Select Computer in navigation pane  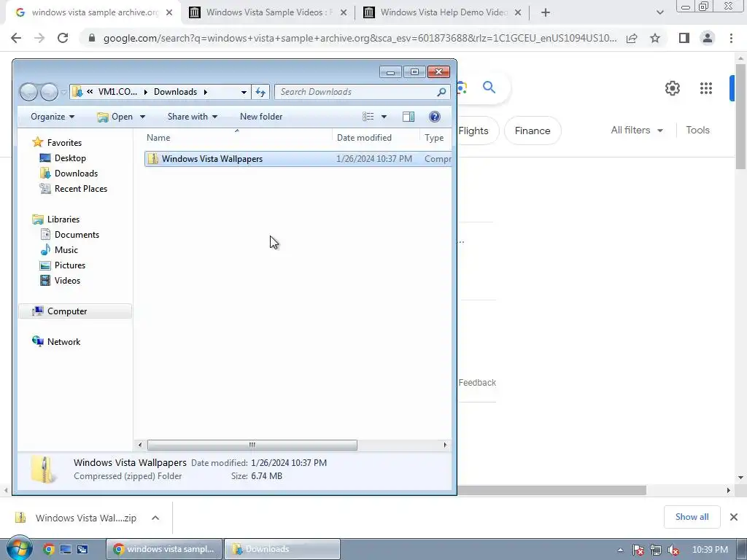point(75,311)
